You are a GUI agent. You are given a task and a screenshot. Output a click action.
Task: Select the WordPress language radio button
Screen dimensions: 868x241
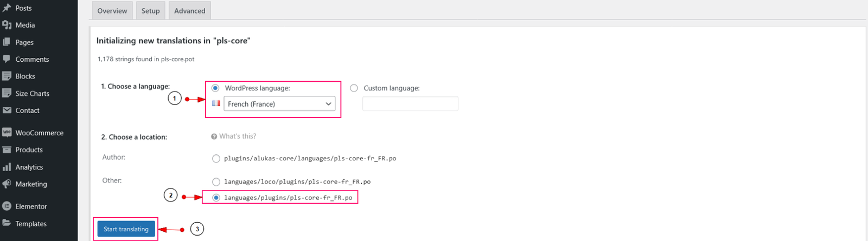(x=215, y=88)
